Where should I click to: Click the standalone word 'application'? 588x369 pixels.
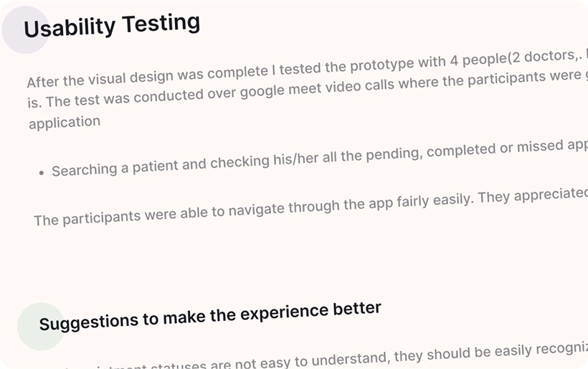[65, 123]
